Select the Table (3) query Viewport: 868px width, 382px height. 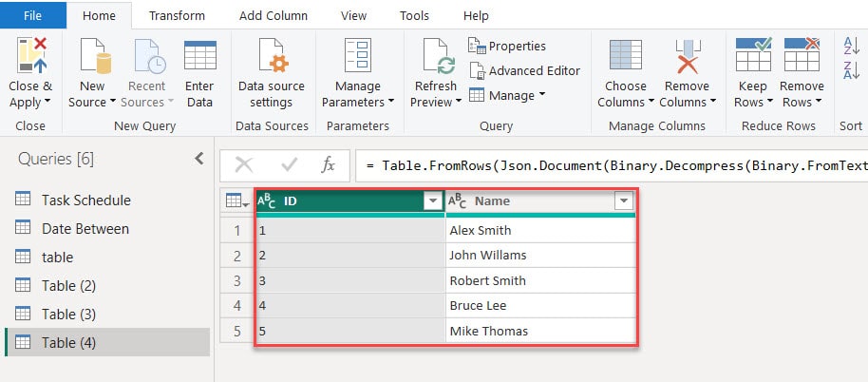[x=107, y=314]
